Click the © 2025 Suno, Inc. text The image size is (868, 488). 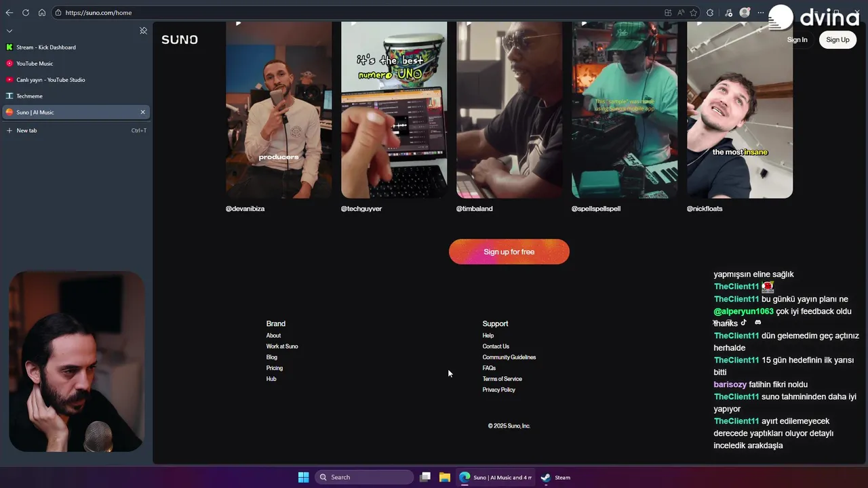(x=509, y=426)
